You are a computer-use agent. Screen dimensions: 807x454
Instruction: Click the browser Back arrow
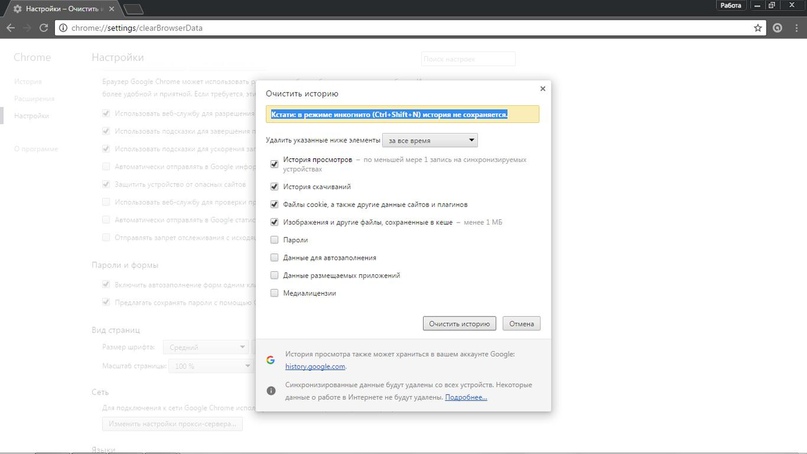tap(11, 28)
